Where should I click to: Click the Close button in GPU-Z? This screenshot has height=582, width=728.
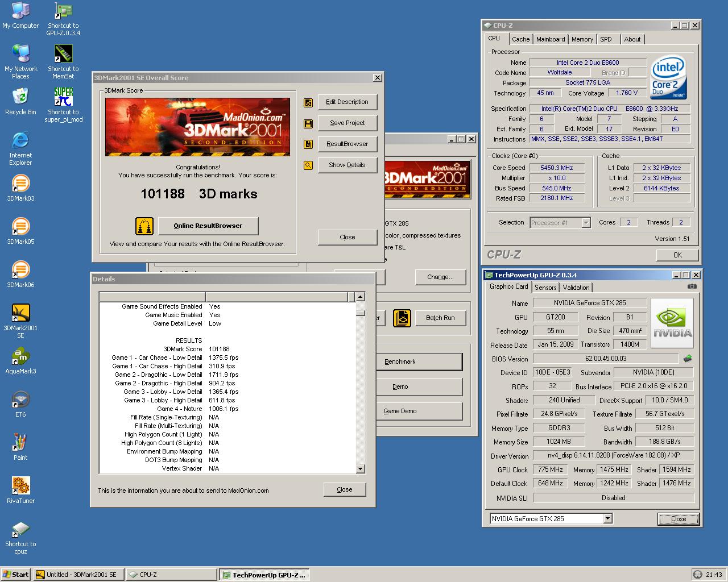[x=679, y=519]
